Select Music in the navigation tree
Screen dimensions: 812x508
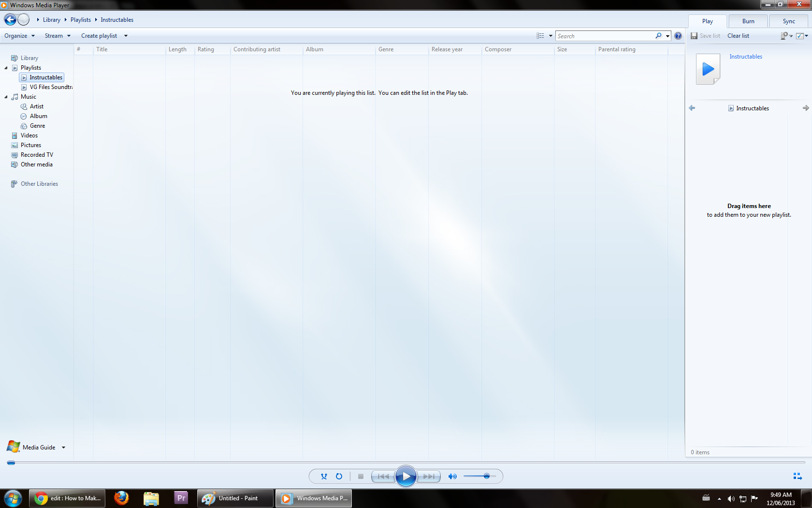click(x=24, y=97)
